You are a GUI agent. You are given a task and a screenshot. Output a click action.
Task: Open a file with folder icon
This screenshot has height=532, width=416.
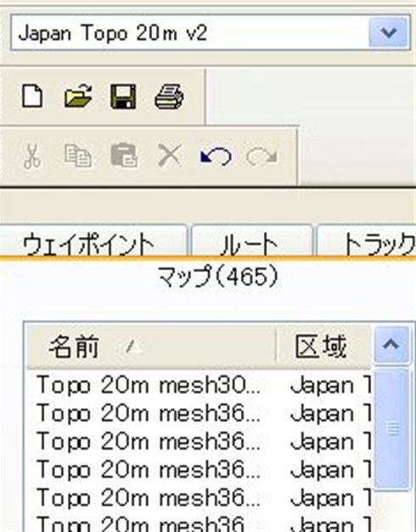click(78, 96)
